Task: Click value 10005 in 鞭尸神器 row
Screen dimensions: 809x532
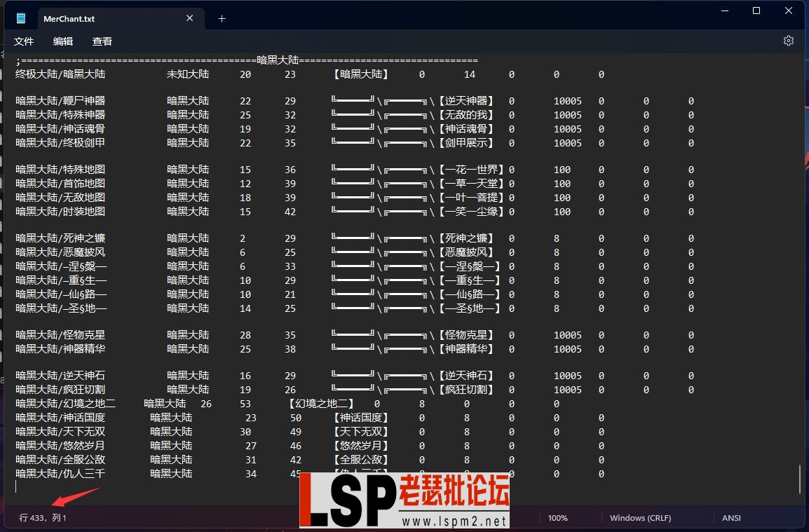Action: tap(568, 101)
